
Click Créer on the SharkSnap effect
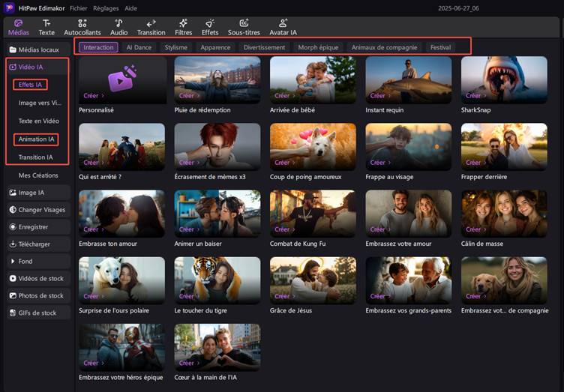click(475, 96)
